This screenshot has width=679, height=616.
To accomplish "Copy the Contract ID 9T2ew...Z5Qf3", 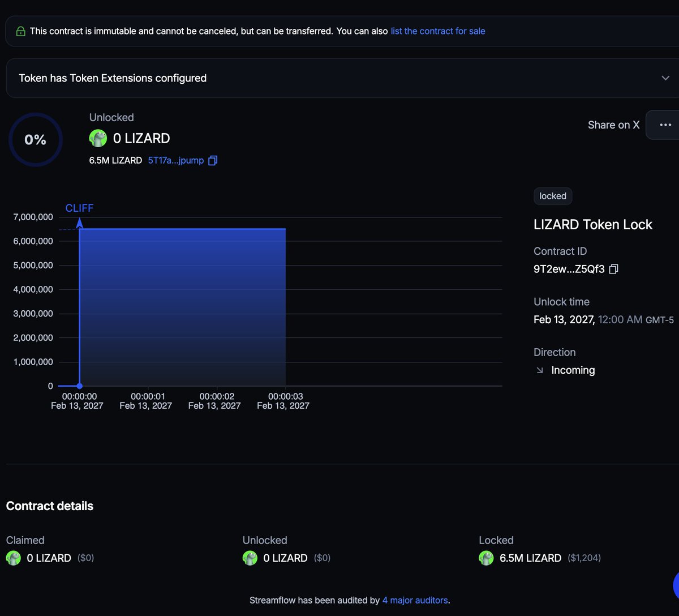I will pyautogui.click(x=613, y=269).
